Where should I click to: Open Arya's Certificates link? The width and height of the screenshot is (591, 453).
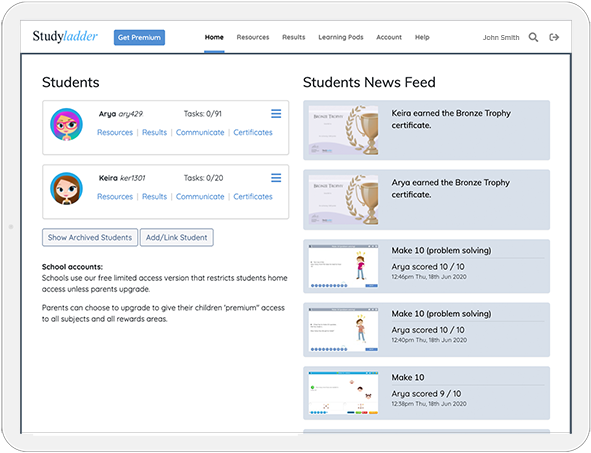[x=253, y=132]
